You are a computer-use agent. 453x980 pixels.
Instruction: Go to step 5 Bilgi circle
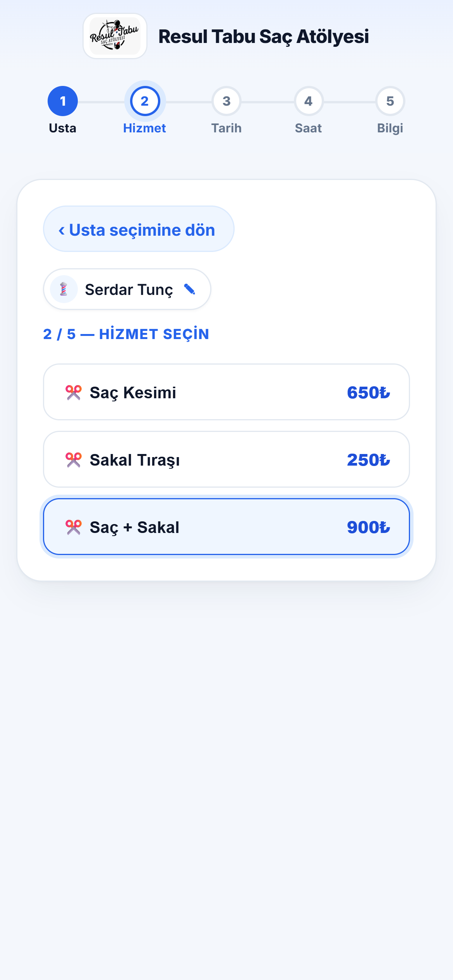[390, 101]
